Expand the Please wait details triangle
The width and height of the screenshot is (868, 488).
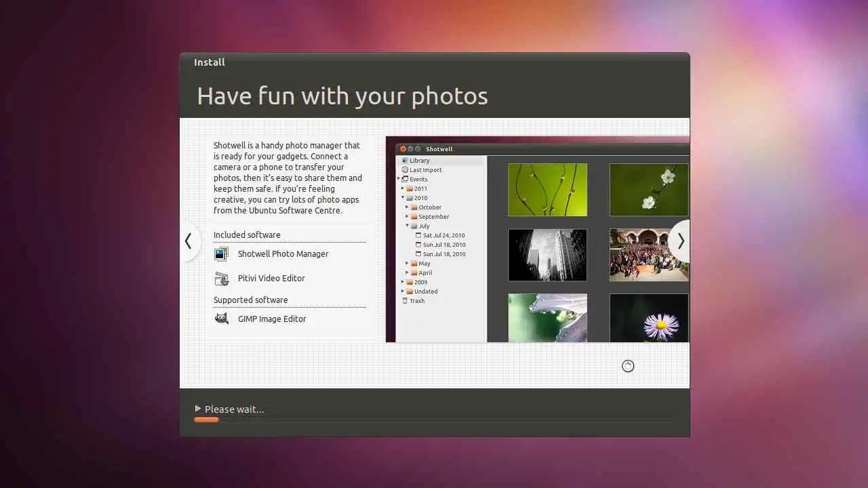tap(198, 409)
